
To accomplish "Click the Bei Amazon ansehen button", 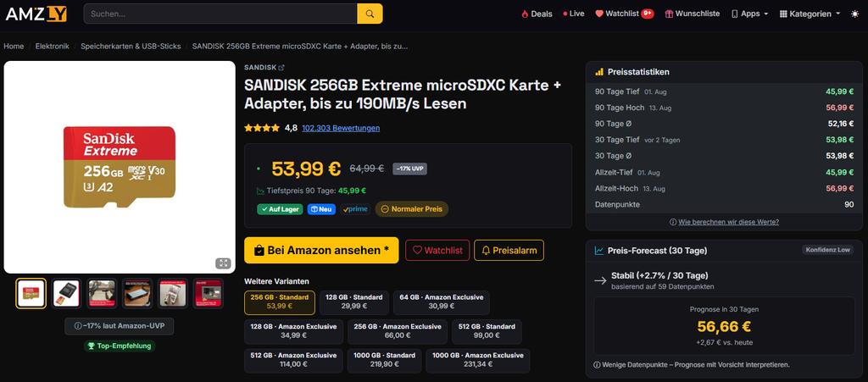I will [321, 251].
